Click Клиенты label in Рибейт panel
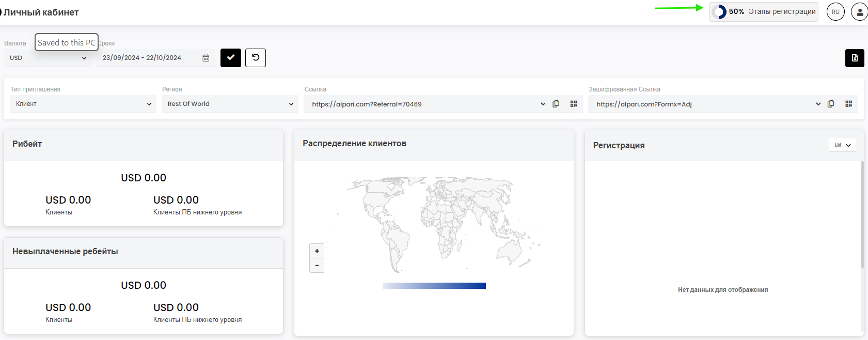Viewport: 868px width, 340px height. pyautogui.click(x=59, y=212)
